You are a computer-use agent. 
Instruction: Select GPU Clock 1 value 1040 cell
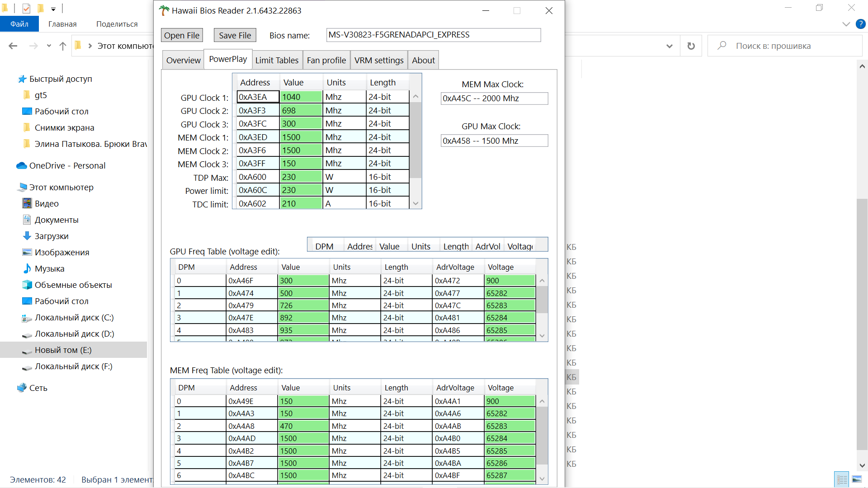(301, 97)
